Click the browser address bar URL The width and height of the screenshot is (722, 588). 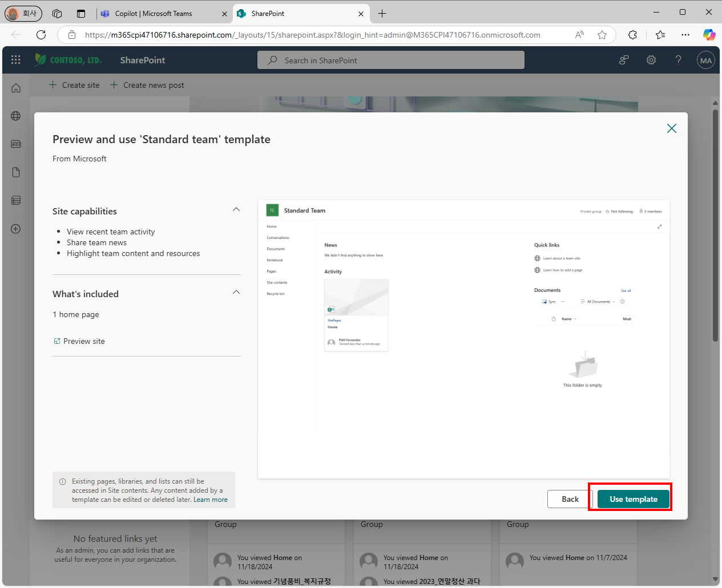coord(313,35)
